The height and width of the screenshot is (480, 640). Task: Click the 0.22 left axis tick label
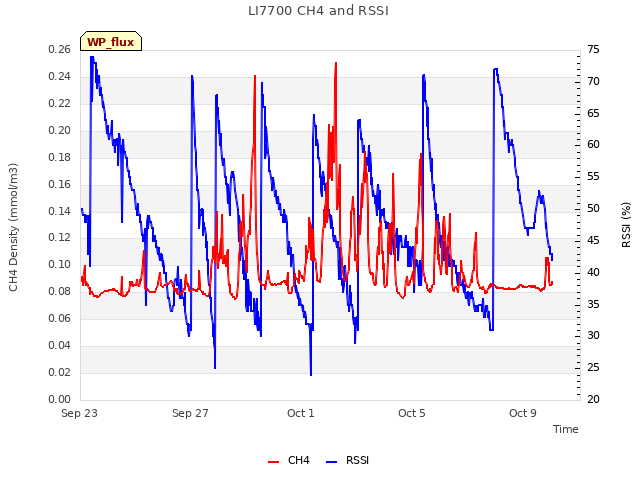pos(60,103)
